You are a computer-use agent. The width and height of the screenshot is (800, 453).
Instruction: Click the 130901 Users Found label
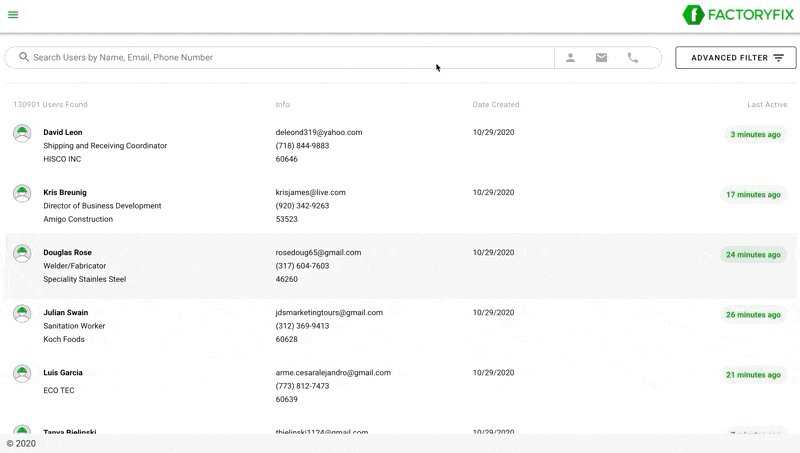[51, 104]
